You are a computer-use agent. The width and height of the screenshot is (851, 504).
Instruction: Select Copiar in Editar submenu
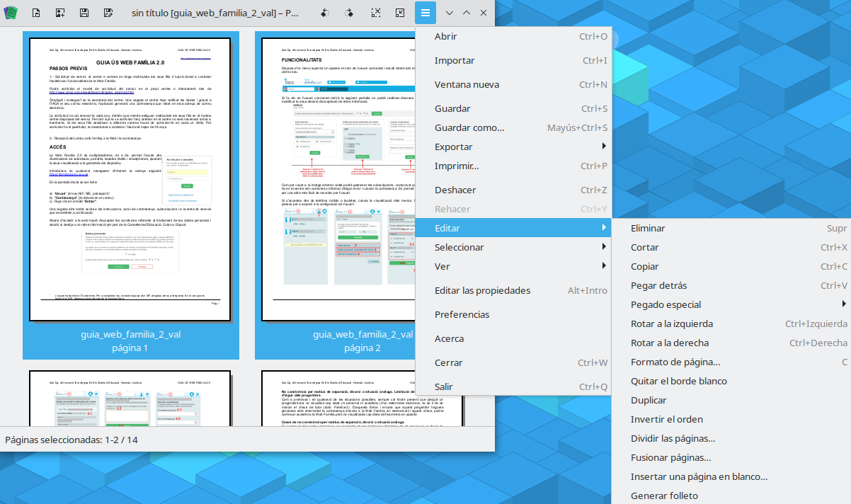(731, 266)
